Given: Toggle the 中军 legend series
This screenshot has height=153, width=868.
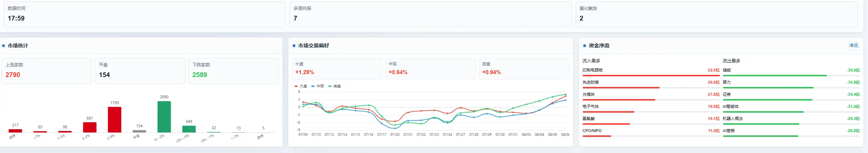Looking at the screenshot, I should coord(317,86).
